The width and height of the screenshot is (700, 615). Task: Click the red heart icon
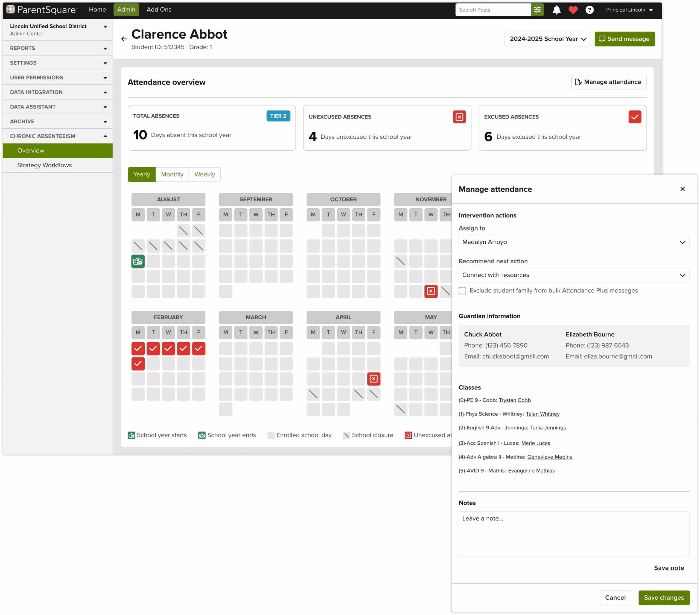(x=573, y=10)
